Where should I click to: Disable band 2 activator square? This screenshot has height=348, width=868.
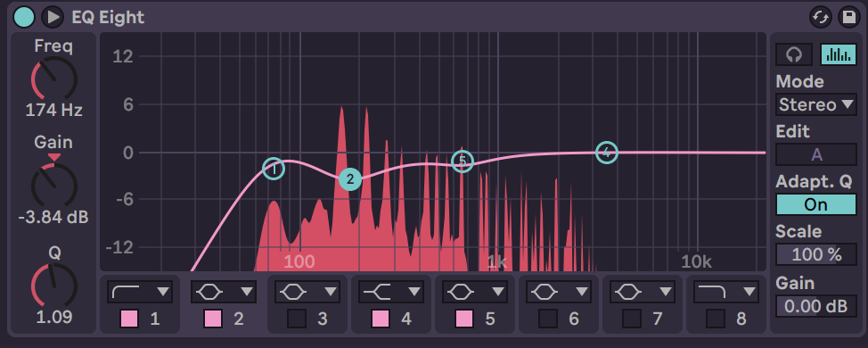click(213, 319)
